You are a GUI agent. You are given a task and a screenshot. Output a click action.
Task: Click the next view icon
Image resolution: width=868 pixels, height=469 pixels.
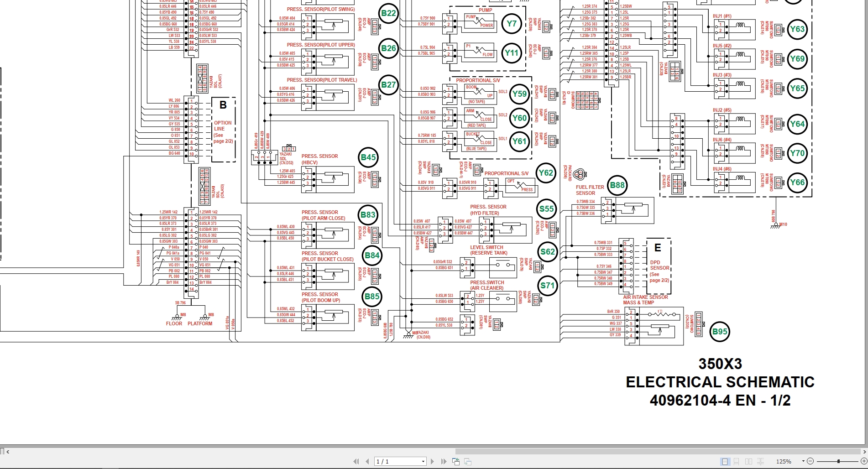(468, 462)
